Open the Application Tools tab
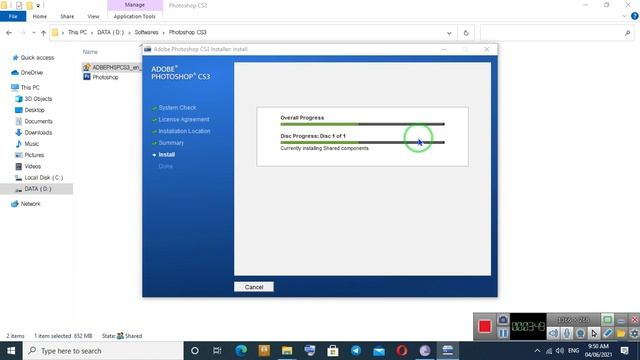This screenshot has height=360, width=640. click(135, 16)
